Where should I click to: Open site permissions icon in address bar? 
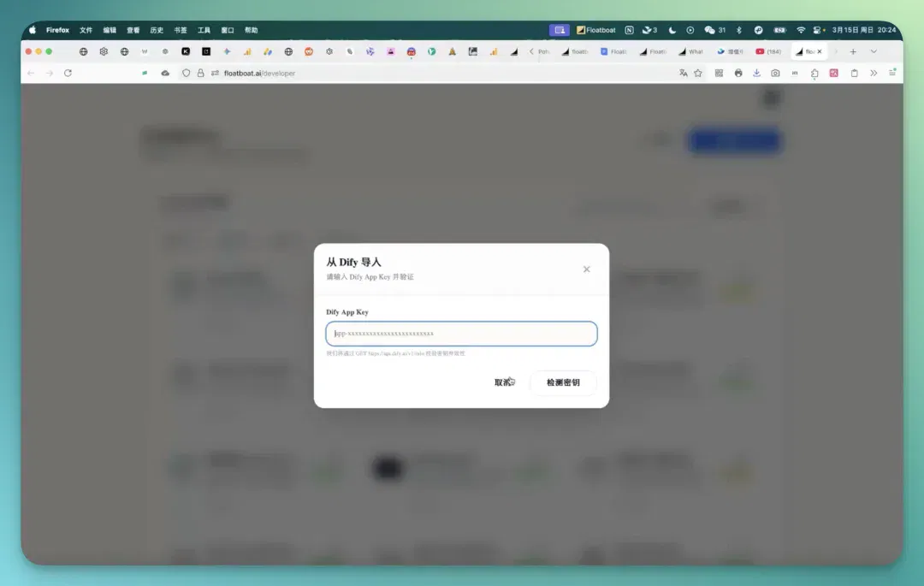[x=215, y=73]
